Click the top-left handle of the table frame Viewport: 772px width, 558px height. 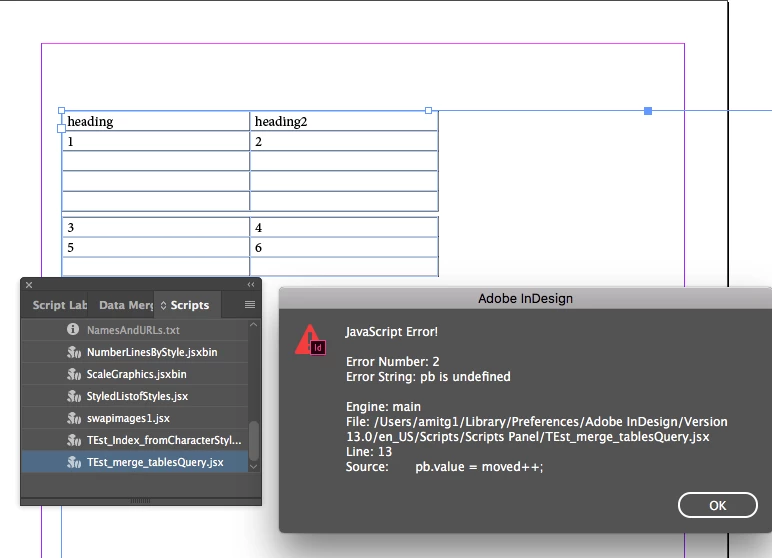62,111
